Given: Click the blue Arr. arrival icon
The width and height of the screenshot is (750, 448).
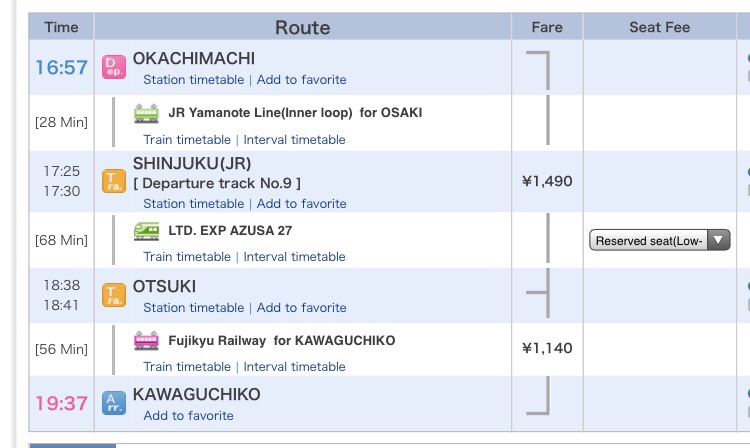Looking at the screenshot, I should 114,403.
